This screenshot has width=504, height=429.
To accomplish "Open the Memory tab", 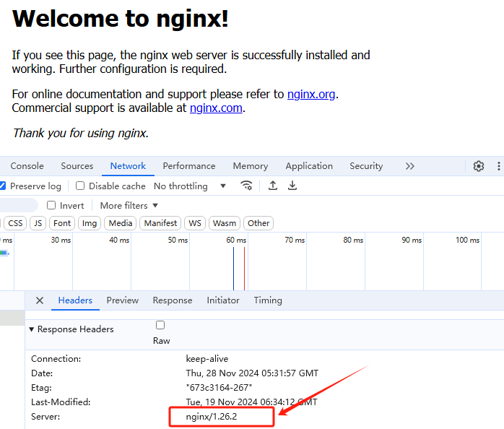I will 251,166.
